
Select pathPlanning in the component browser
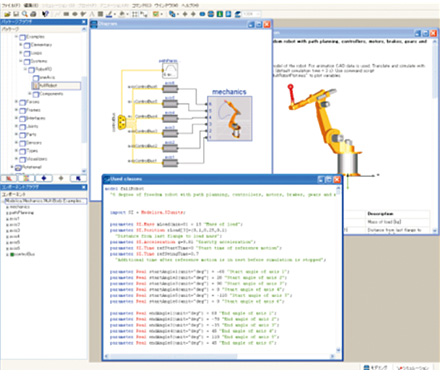click(x=21, y=212)
